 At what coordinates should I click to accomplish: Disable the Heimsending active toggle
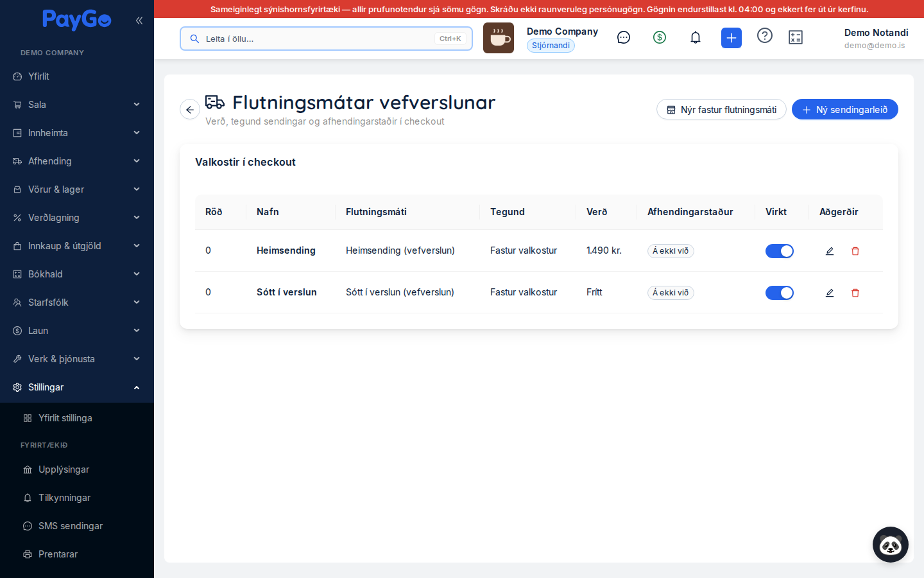coord(780,251)
